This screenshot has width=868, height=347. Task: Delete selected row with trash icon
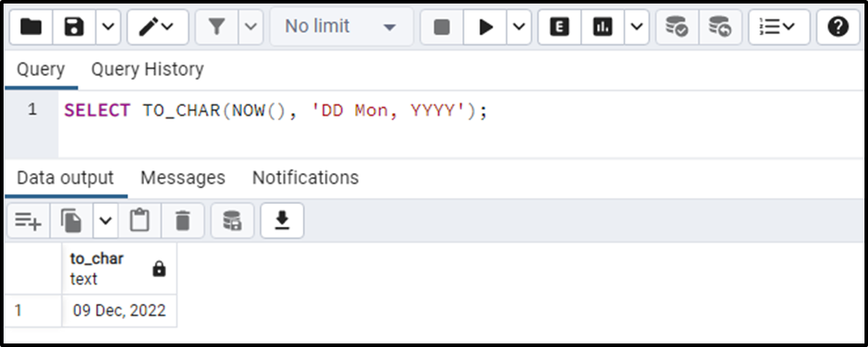click(183, 221)
